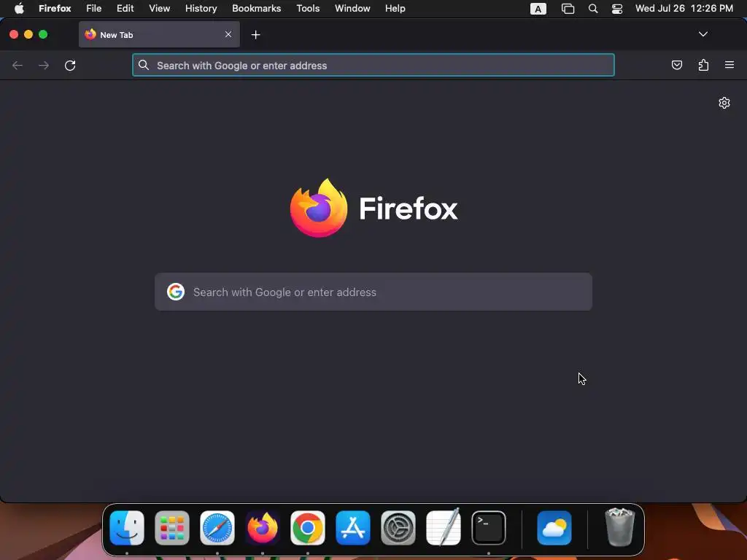Close the New Tab tab

(228, 34)
